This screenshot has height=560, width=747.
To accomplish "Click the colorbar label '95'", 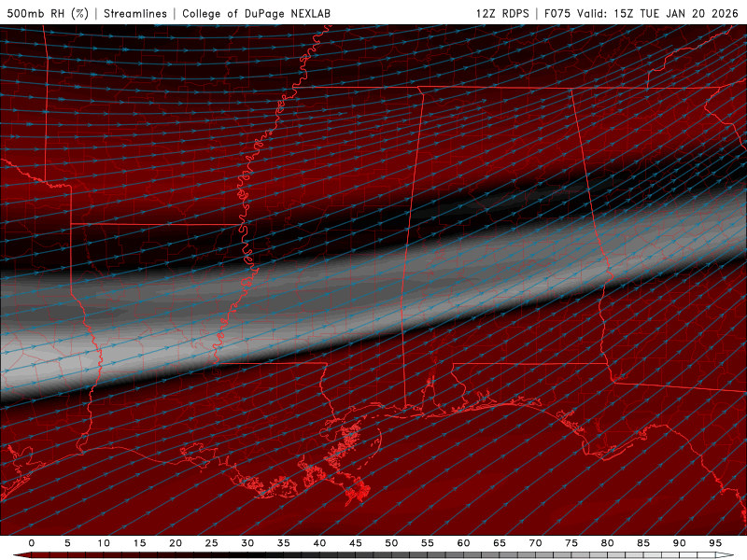I will [715, 543].
